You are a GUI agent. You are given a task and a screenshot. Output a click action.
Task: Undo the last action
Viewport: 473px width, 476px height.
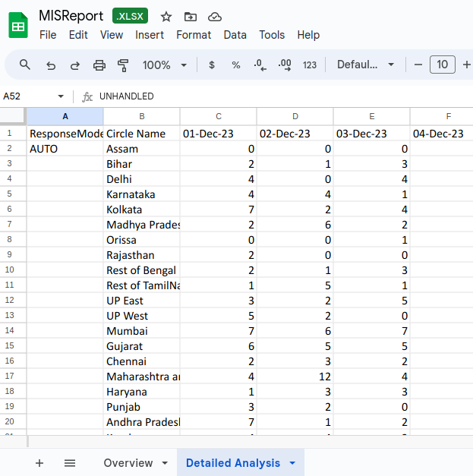click(51, 65)
